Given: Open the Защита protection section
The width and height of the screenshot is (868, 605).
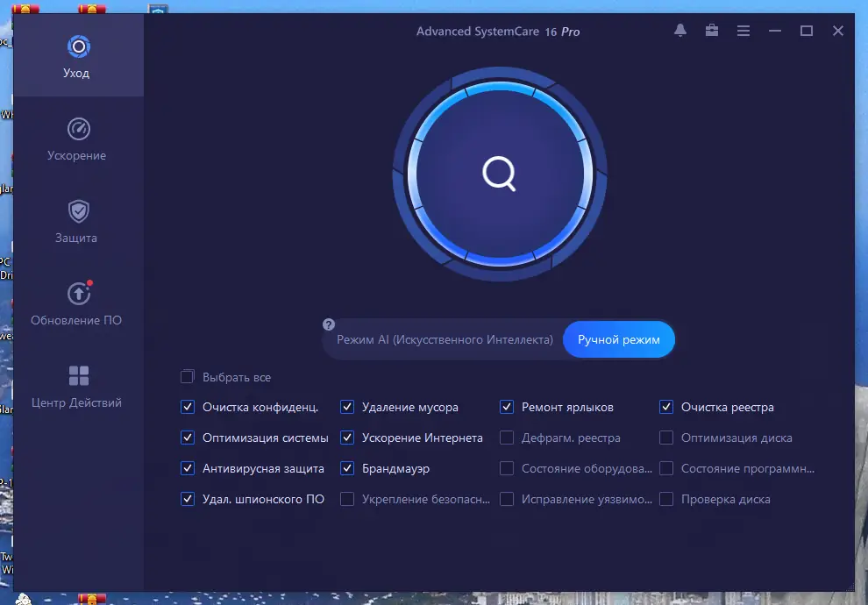Looking at the screenshot, I should click(76, 219).
